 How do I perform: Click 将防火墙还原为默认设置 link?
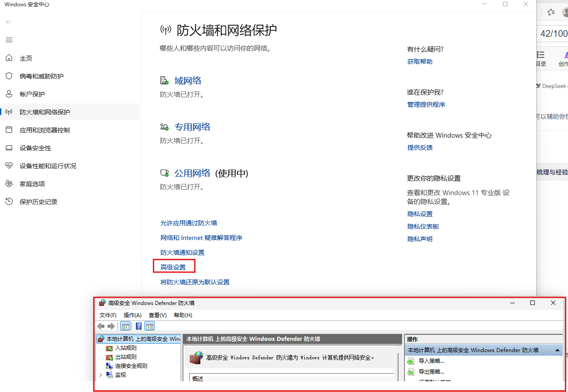click(x=195, y=282)
